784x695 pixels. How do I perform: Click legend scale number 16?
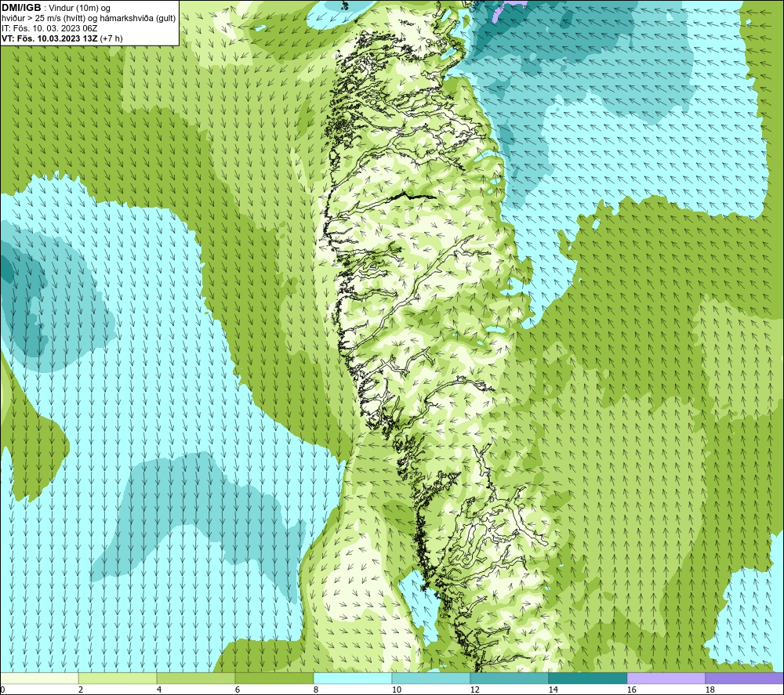[631, 690]
